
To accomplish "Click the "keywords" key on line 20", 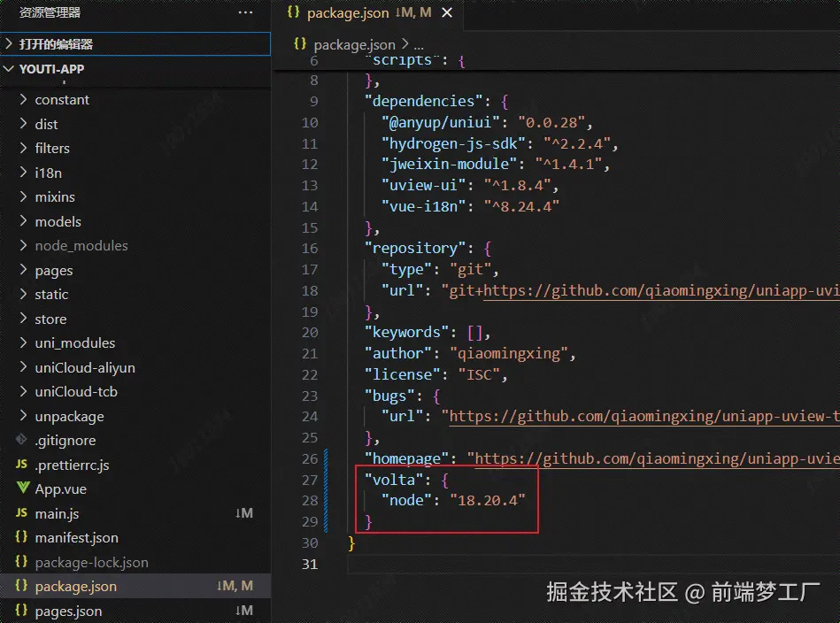I will tap(406, 332).
